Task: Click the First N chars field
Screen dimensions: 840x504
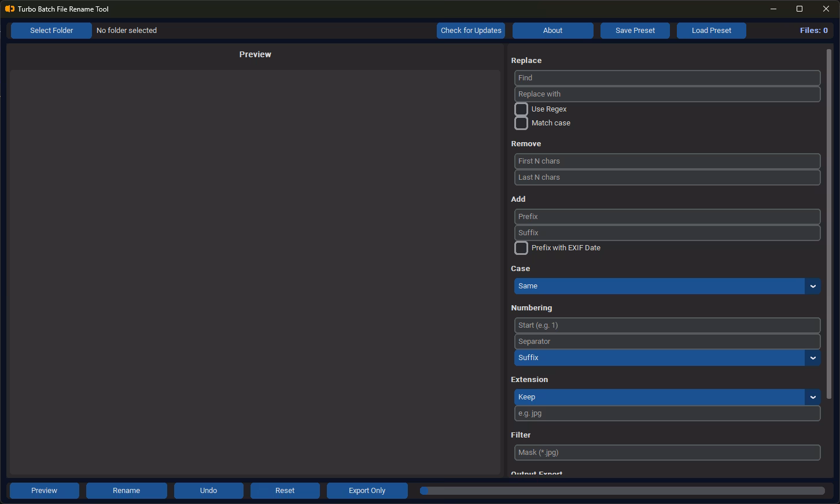Action: tap(668, 161)
